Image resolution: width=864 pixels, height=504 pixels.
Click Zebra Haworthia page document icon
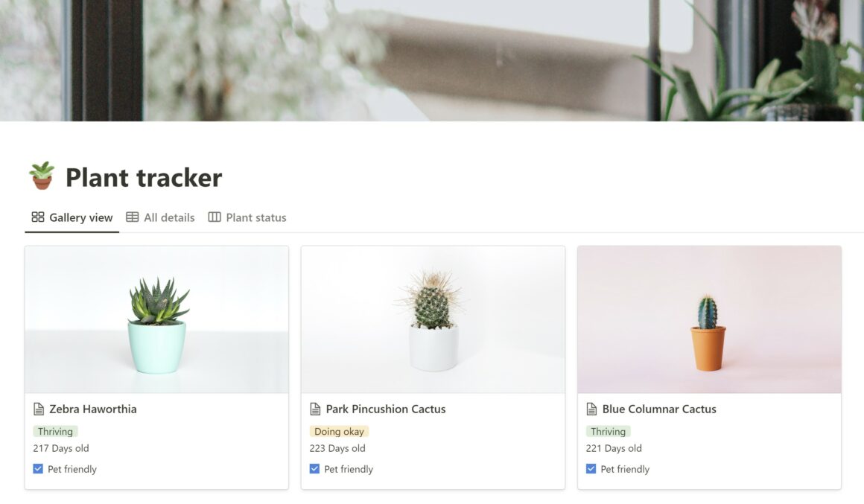[x=39, y=409]
